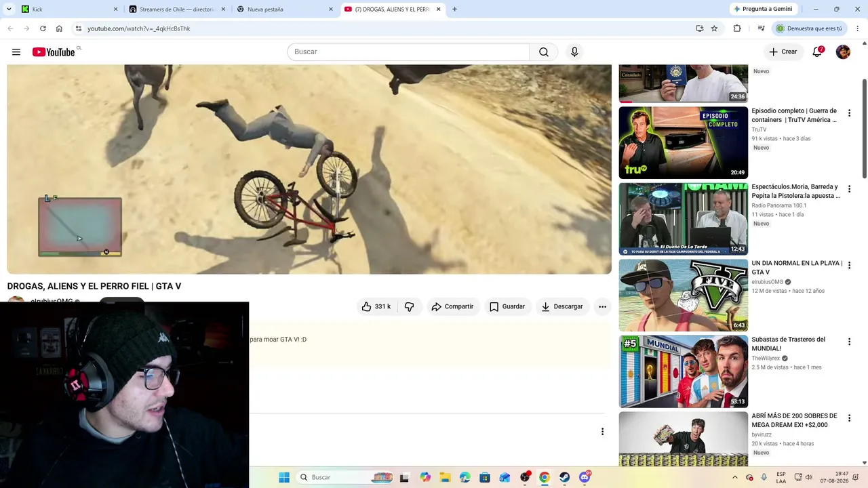Image resolution: width=868 pixels, height=488 pixels.
Task: Switch to Streamers de Chile tab
Action: coord(177,9)
